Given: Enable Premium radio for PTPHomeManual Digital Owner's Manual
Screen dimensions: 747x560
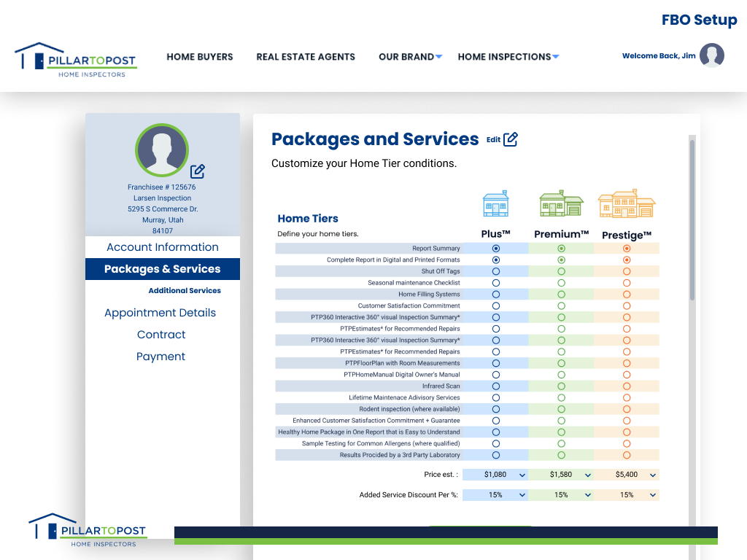Looking at the screenshot, I should click(x=561, y=375).
